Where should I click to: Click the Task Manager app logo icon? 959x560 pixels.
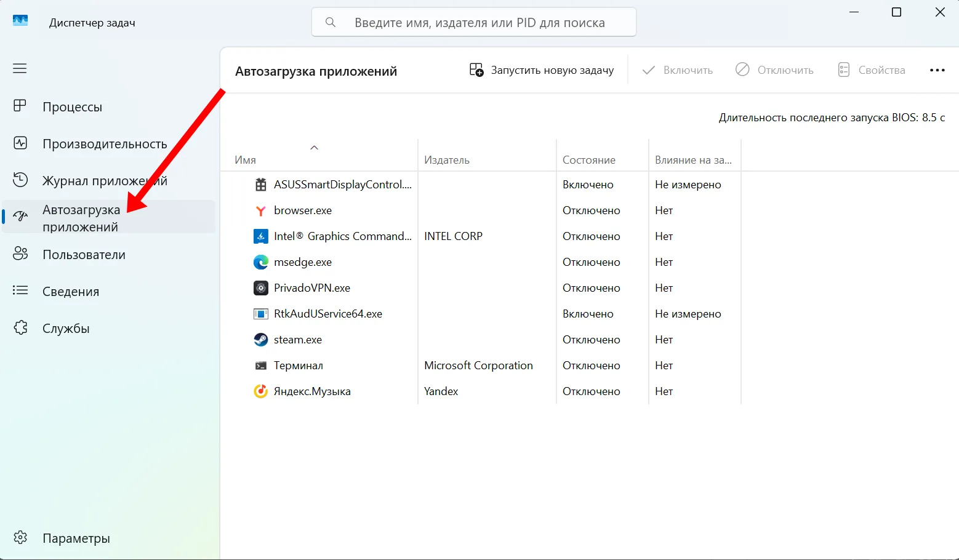(20, 21)
